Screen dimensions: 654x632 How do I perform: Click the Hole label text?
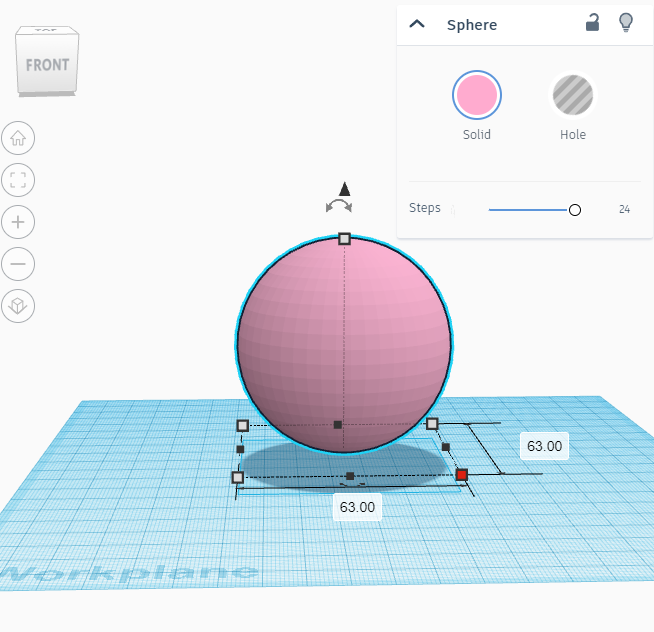573,134
